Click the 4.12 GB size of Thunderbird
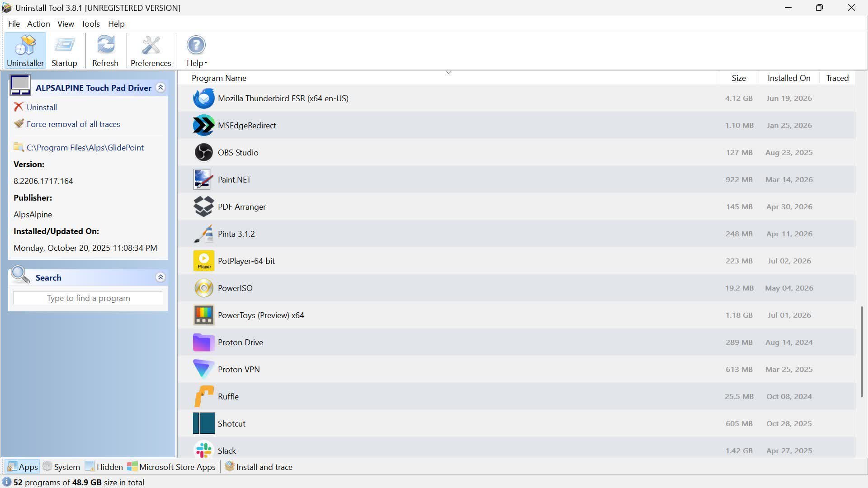Image resolution: width=868 pixels, height=488 pixels. point(739,98)
